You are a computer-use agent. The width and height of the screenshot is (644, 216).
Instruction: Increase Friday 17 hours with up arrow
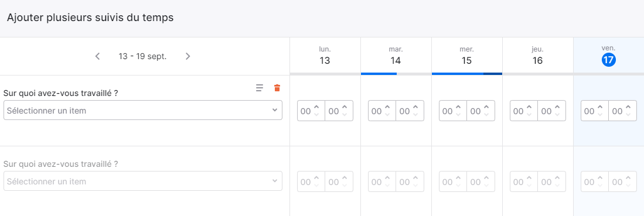600,107
